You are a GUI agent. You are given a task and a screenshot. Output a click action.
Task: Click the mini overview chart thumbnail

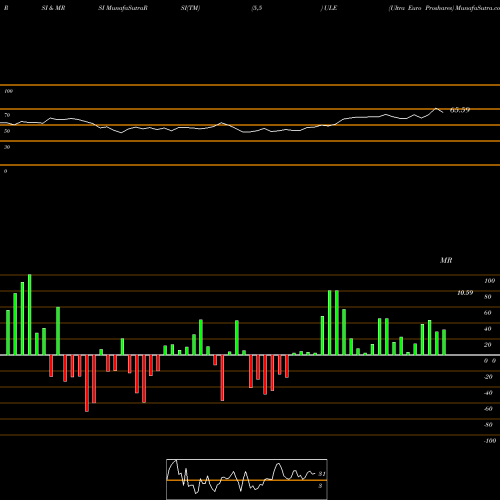click(247, 479)
